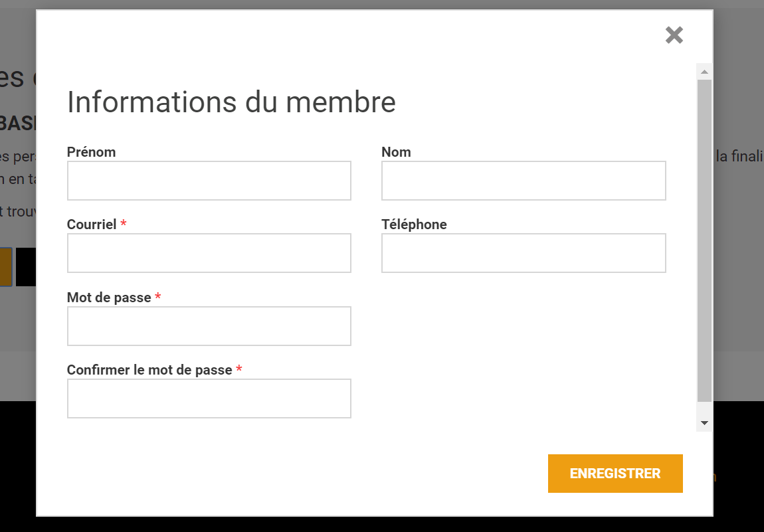Click the Confirmer le mot de passe label
This screenshot has height=532, width=764.
[x=149, y=370]
